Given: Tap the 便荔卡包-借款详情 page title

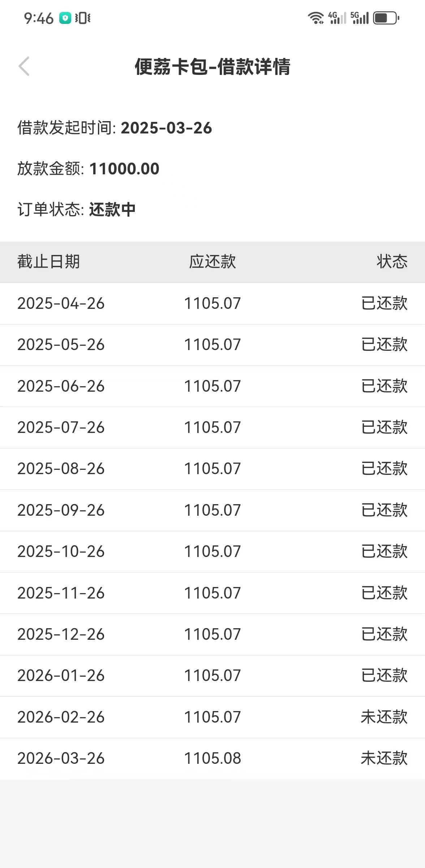Looking at the screenshot, I should (212, 67).
